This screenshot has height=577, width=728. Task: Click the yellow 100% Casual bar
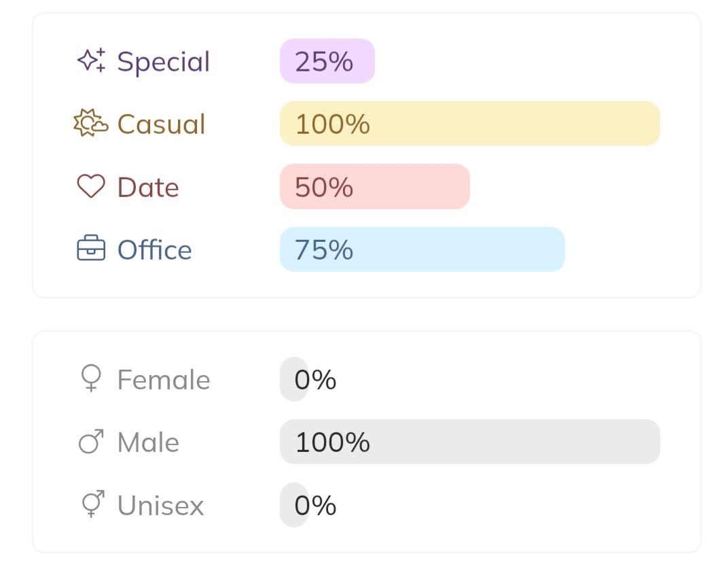click(x=470, y=124)
